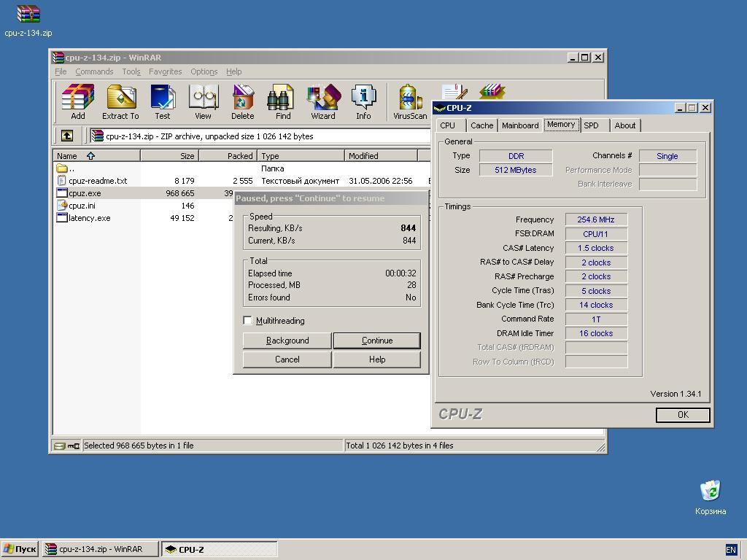Select the latency.exe file name
The height and width of the screenshot is (560, 747).
pyautogui.click(x=90, y=217)
